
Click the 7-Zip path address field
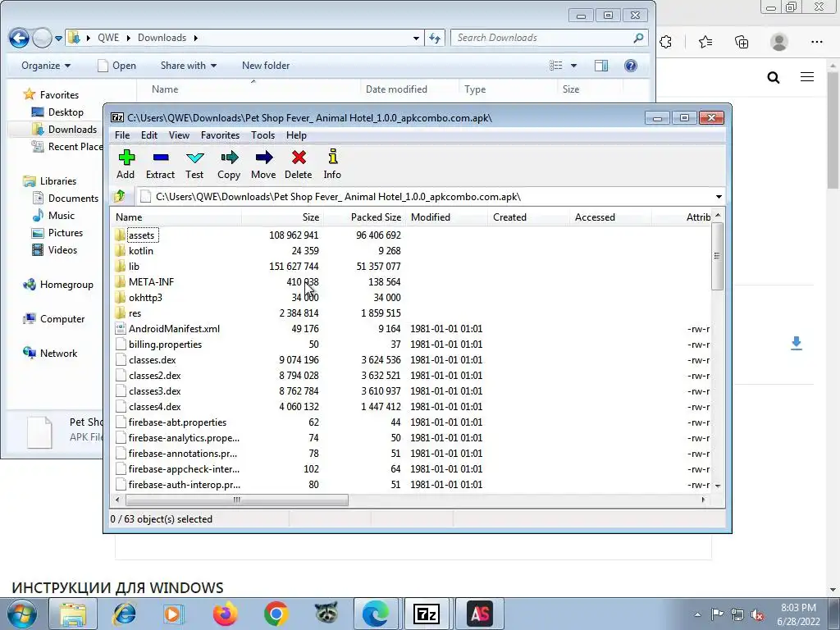tap(426, 197)
